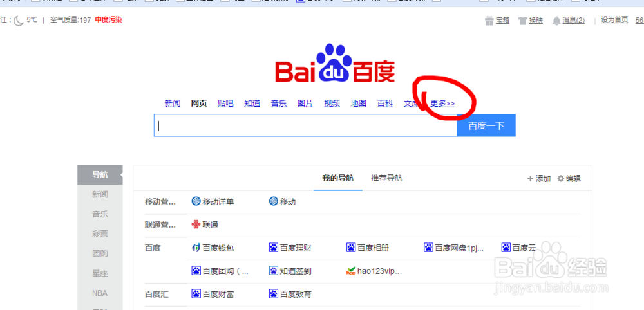
Task: Click the 中度污染 air quality text
Action: [108, 20]
